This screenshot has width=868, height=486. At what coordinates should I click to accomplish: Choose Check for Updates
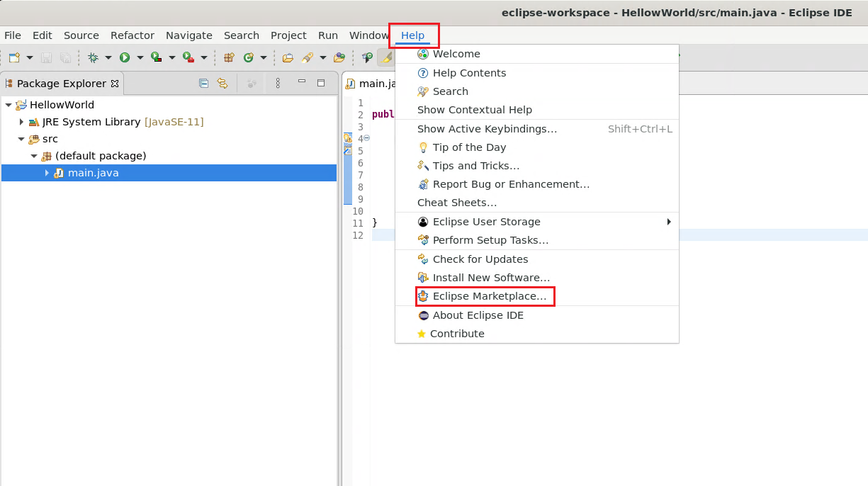[537, 259]
